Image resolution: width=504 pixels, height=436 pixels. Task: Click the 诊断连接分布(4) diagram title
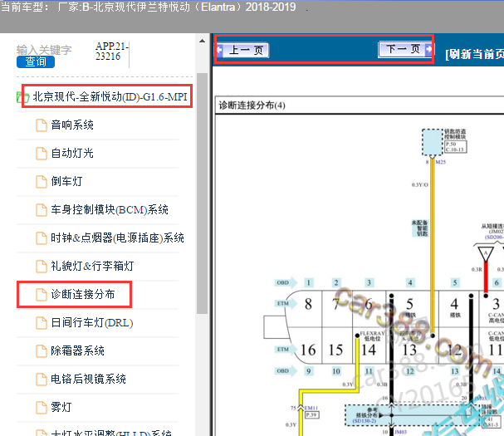click(252, 105)
